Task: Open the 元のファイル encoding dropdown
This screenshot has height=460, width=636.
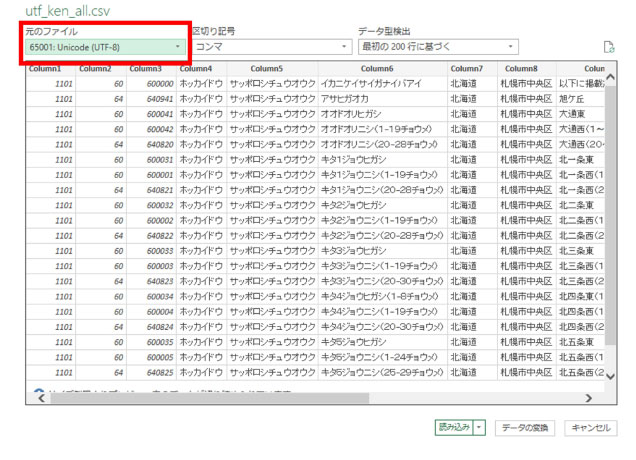Action: click(x=106, y=47)
